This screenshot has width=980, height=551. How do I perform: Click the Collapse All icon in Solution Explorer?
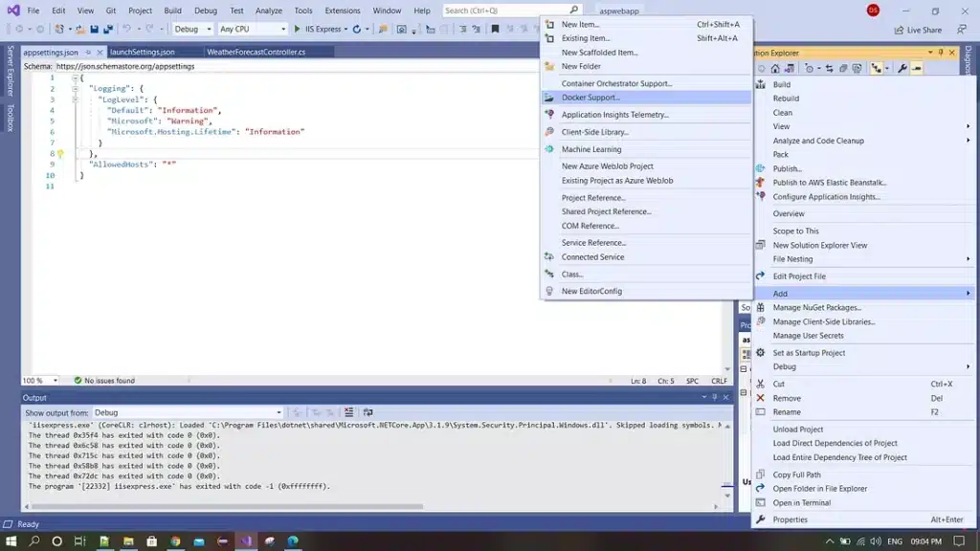[843, 69]
